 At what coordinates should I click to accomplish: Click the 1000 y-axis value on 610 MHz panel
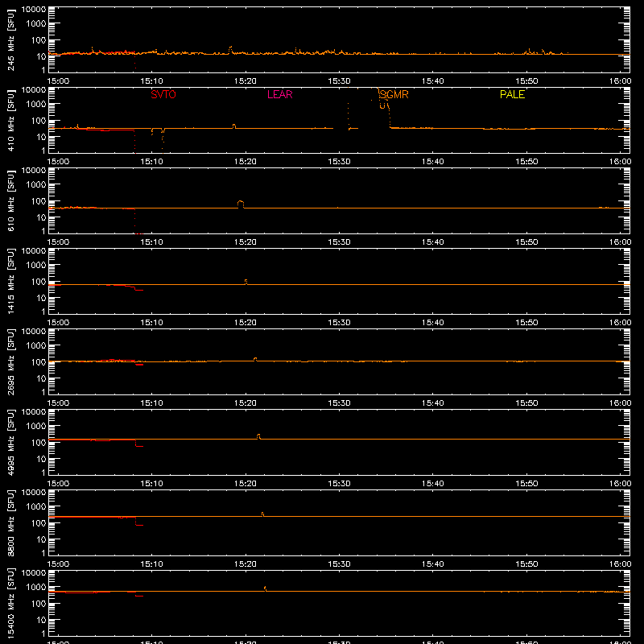[x=36, y=184]
